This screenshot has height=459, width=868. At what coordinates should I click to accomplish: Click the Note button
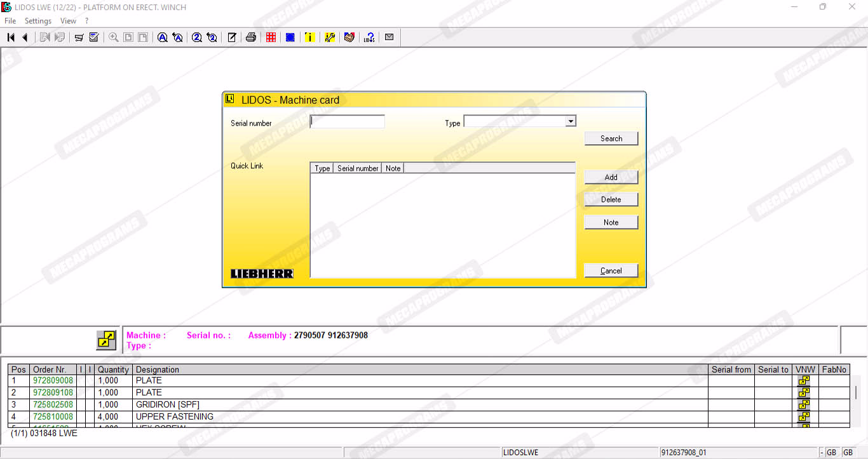click(611, 222)
